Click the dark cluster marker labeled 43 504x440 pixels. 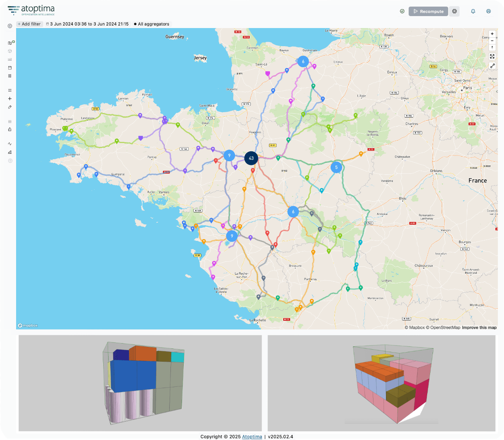coord(251,158)
